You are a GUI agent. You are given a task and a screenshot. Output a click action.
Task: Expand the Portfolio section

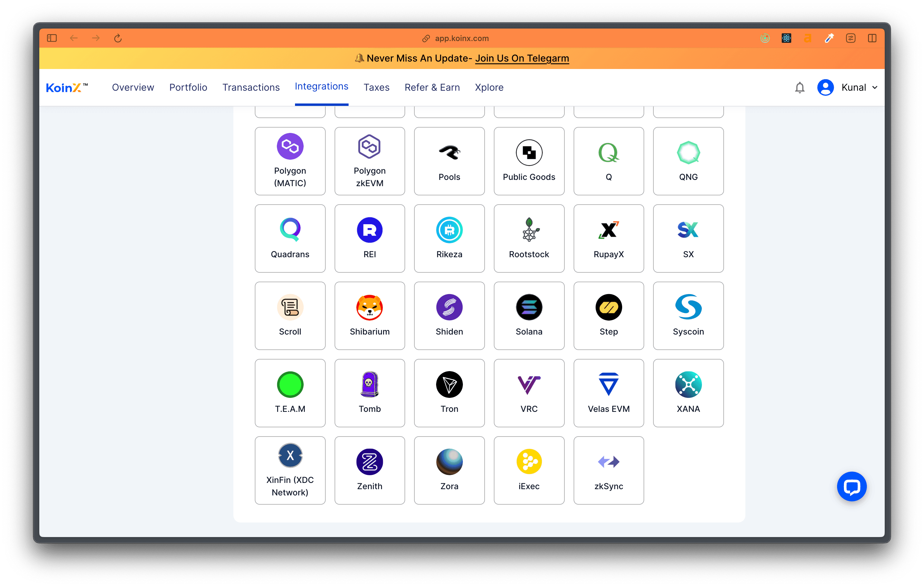tap(187, 87)
